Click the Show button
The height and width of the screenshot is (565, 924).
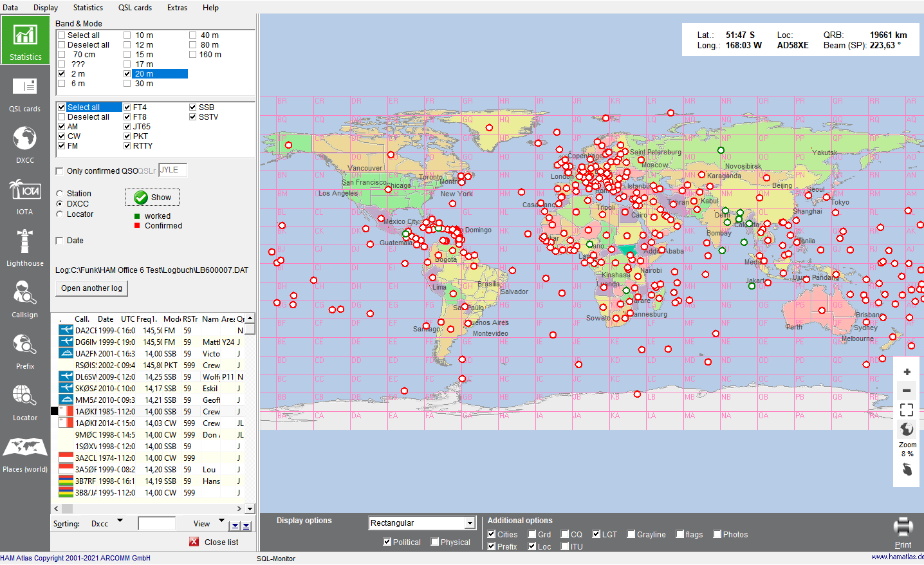[152, 198]
